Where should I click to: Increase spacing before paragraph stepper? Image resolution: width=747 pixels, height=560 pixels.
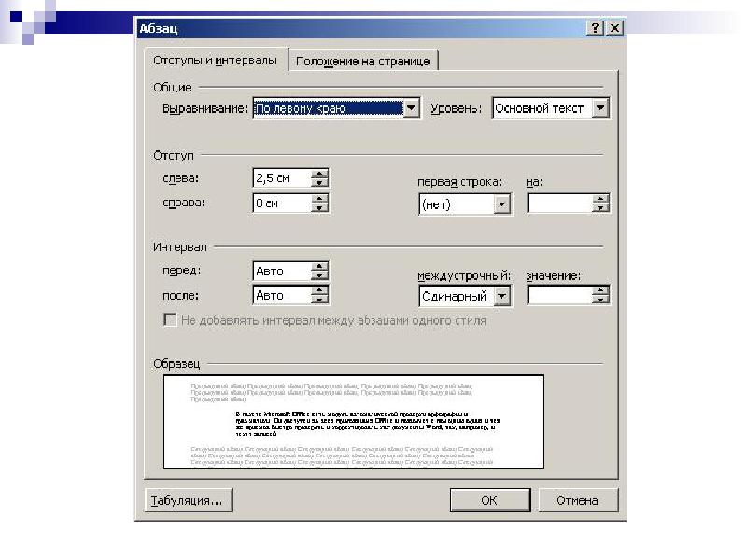[319, 266]
